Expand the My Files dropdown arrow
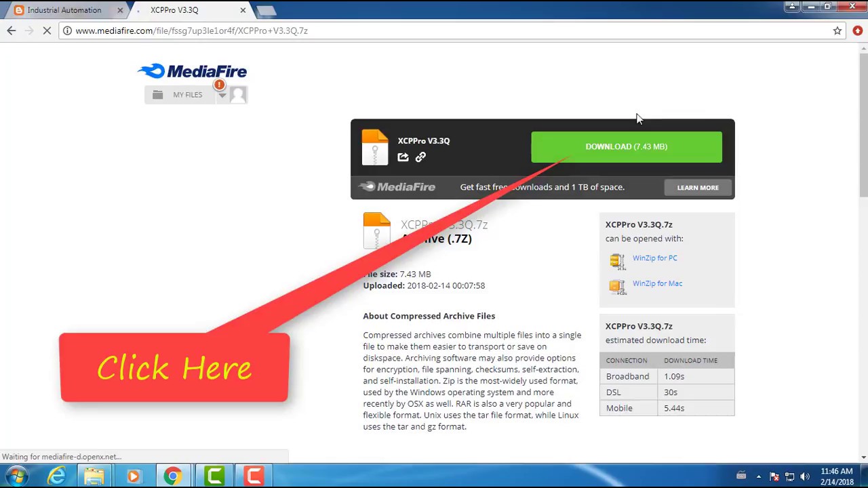 click(x=222, y=96)
